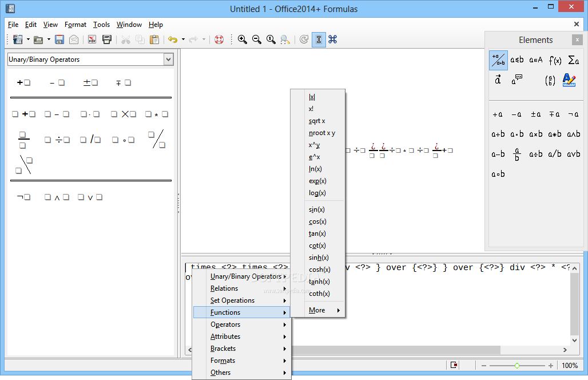Image resolution: width=588 pixels, height=380 pixels.
Task: Insert absolute value |x| function entry
Action: tap(318, 97)
